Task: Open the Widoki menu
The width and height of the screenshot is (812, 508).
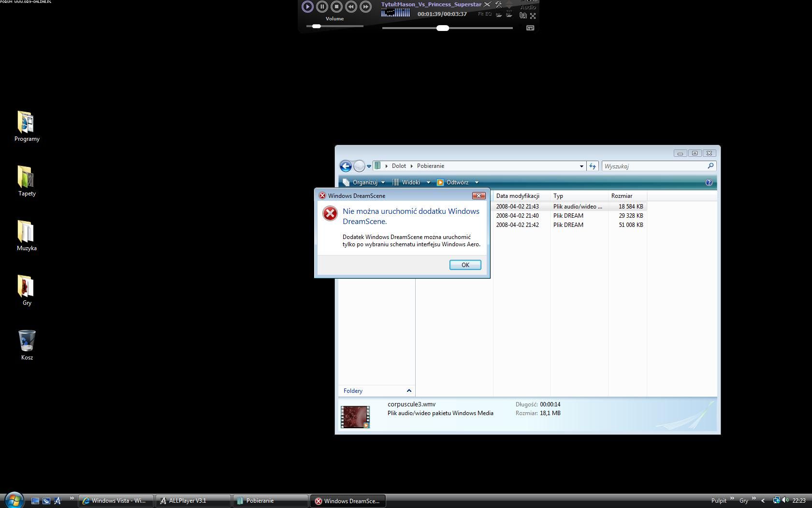Action: tap(406, 182)
